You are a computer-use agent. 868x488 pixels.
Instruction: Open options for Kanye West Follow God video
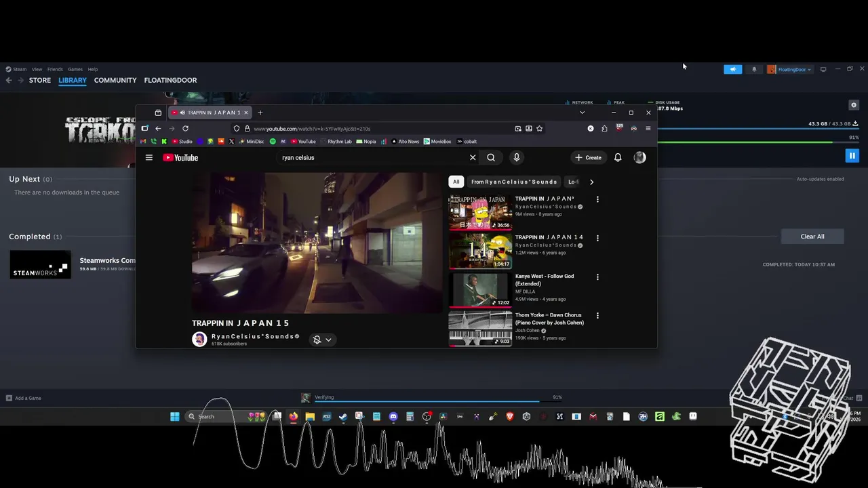597,277
